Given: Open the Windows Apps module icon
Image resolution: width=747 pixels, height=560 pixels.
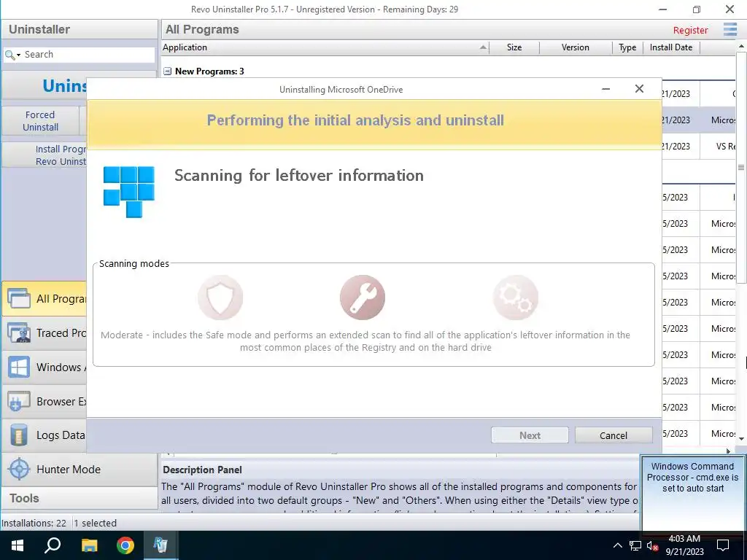Looking at the screenshot, I should (18, 367).
